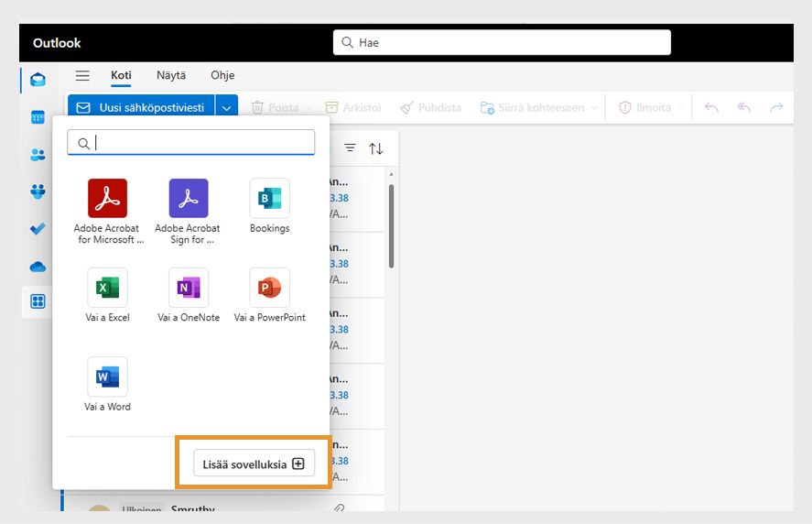Expand the Siirrä kohteeseen dropdown chevron
Screen dimensions: 812x524
click(594, 108)
